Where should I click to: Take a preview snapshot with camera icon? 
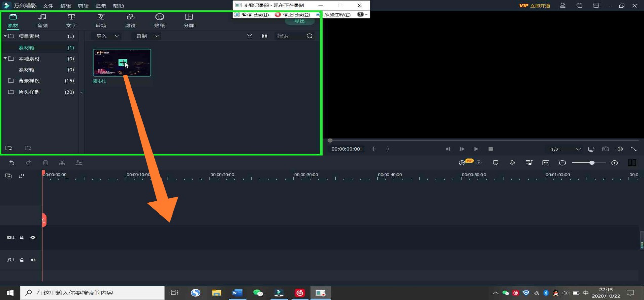pos(606,149)
